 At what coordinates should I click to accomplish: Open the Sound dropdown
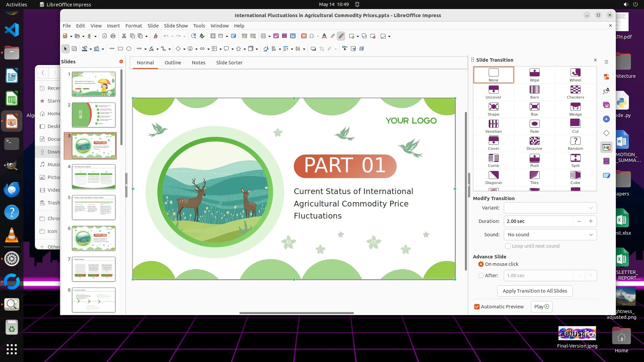coord(550,235)
